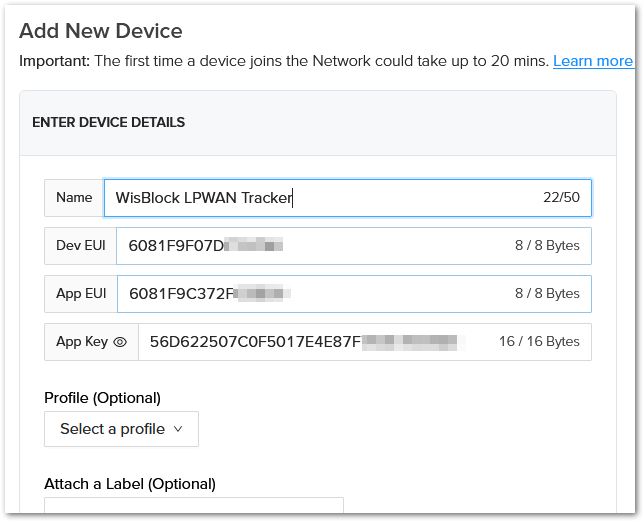Screen dimensions: 644x522
Task: Click the Name input field
Action: 320,198
